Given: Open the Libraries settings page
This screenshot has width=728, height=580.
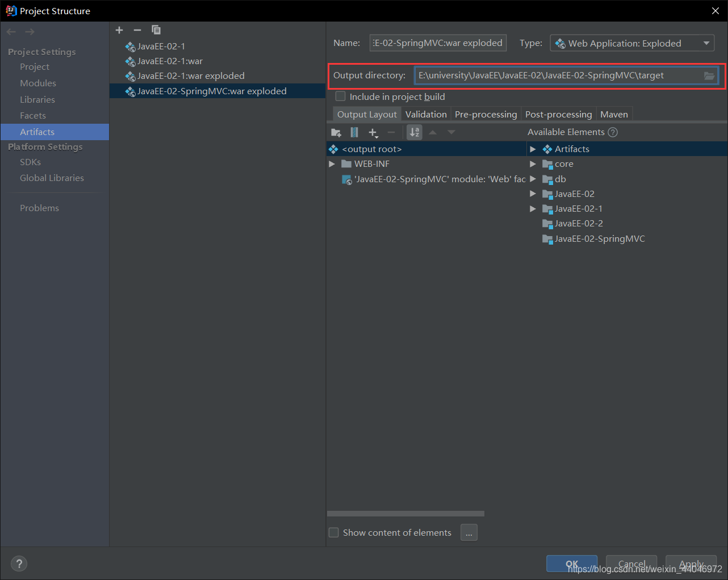Looking at the screenshot, I should [37, 99].
